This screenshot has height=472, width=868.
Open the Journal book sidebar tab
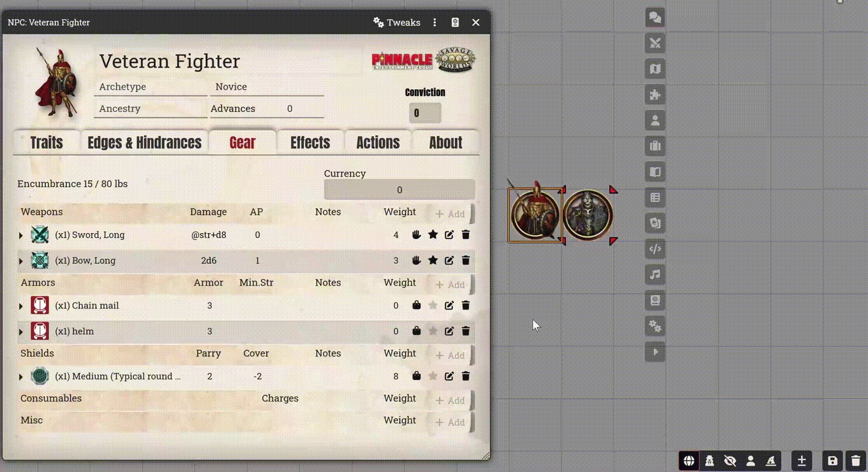[x=655, y=172]
